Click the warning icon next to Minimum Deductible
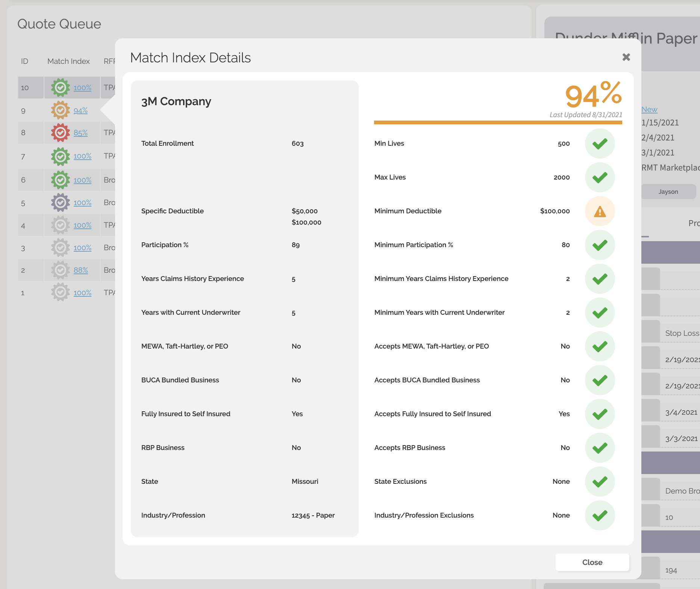The width and height of the screenshot is (700, 589). 600,211
